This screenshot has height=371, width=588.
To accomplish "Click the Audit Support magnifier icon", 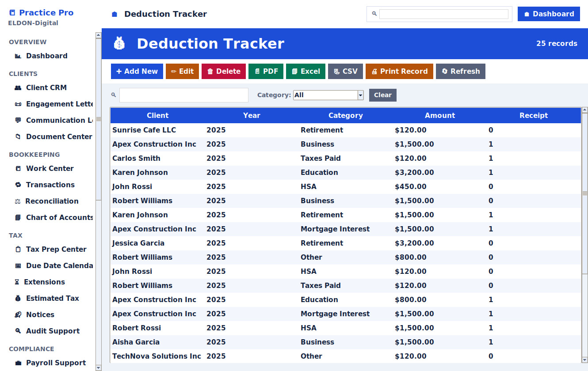I will point(18,331).
